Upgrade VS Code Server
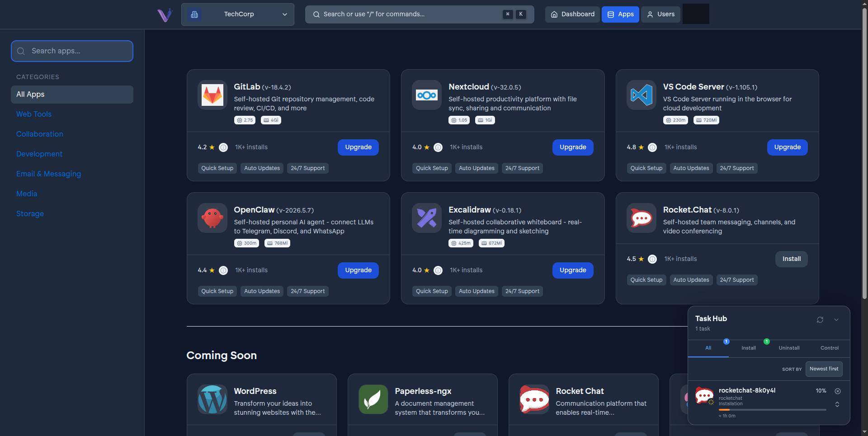 (x=788, y=147)
